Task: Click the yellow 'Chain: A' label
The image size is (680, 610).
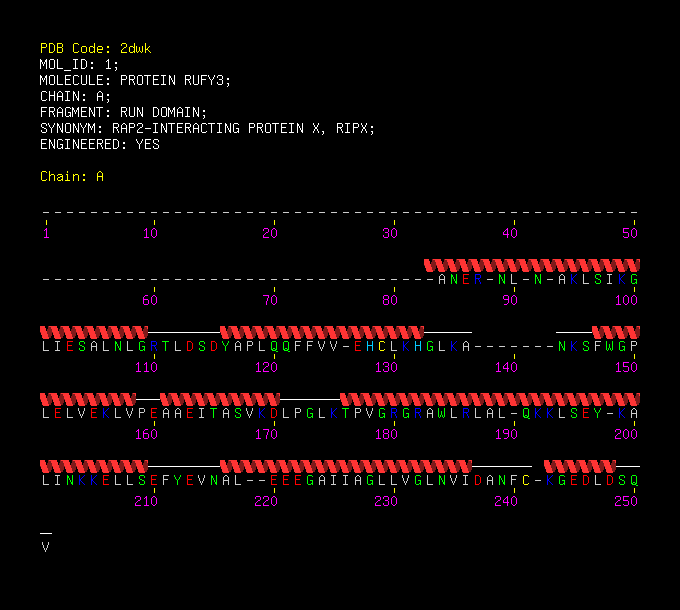Action: [x=72, y=176]
